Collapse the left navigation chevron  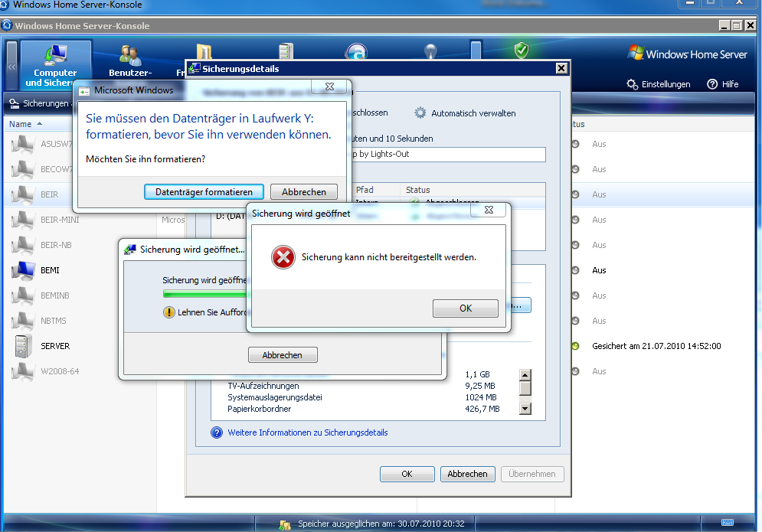coord(11,67)
